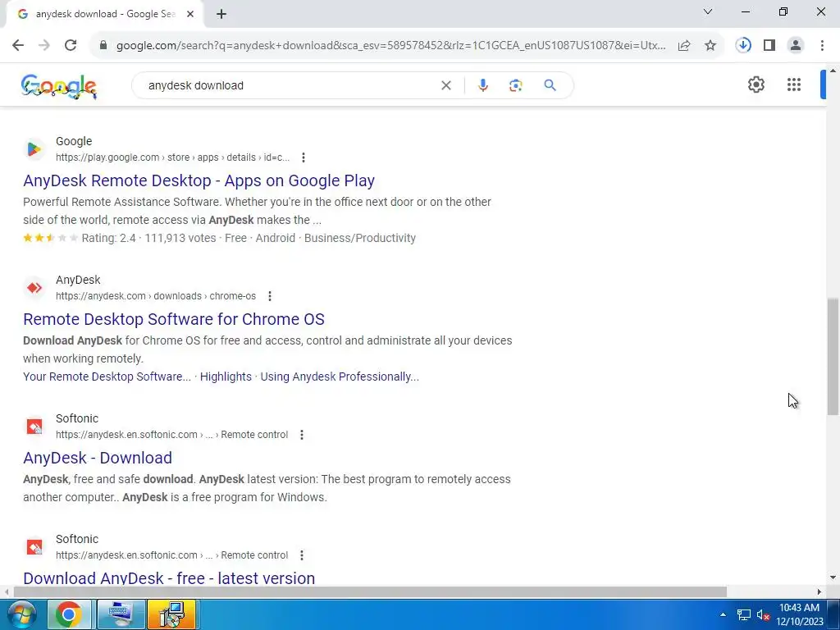This screenshot has height=630, width=840.
Task: Clear the search box with the X
Action: click(445, 85)
